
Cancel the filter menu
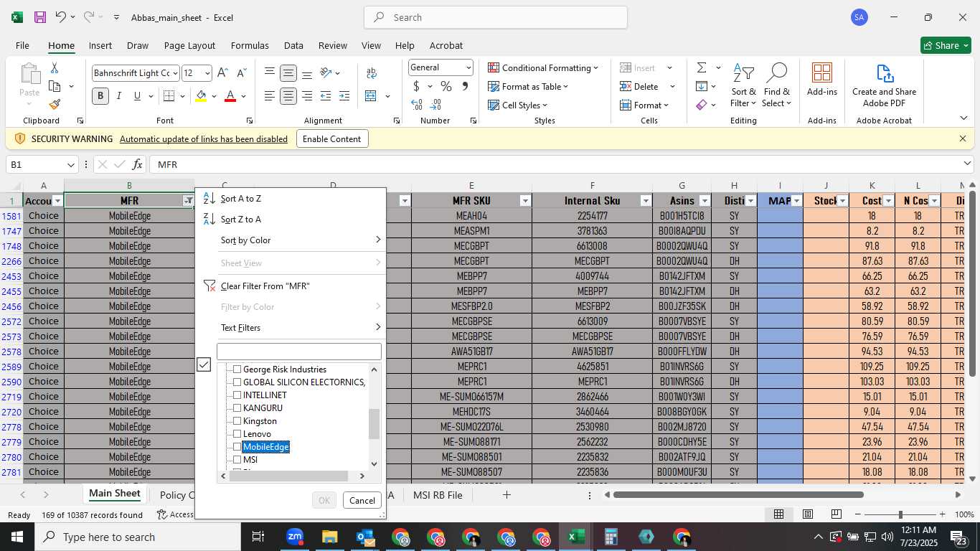[x=362, y=501]
